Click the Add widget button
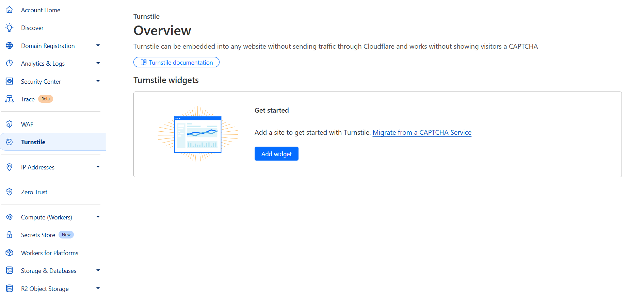Viewport: 644px width, 297px height. (x=276, y=154)
